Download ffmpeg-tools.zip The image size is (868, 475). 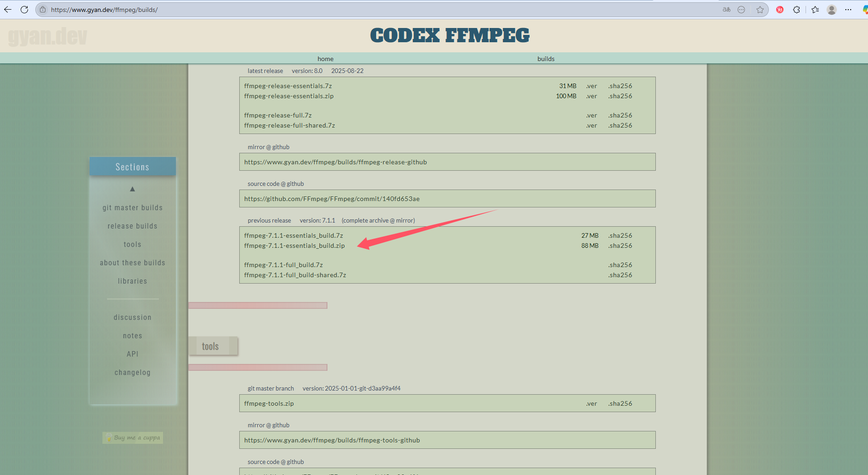[269, 403]
